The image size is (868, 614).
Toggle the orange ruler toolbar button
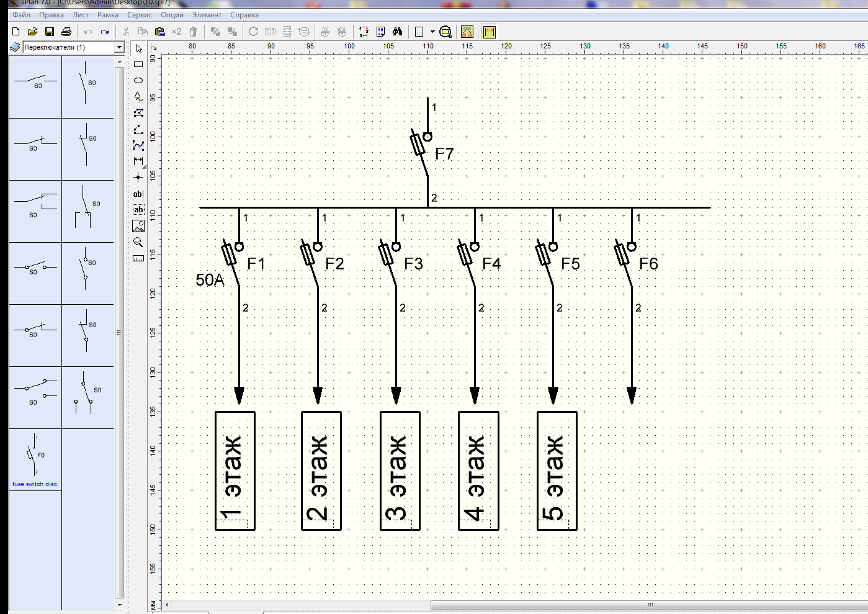pyautogui.click(x=490, y=32)
